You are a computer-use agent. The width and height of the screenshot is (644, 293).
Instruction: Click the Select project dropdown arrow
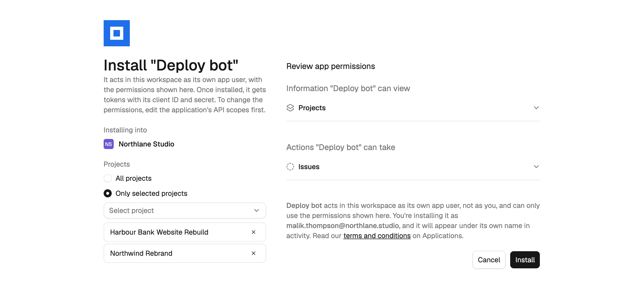257,210
